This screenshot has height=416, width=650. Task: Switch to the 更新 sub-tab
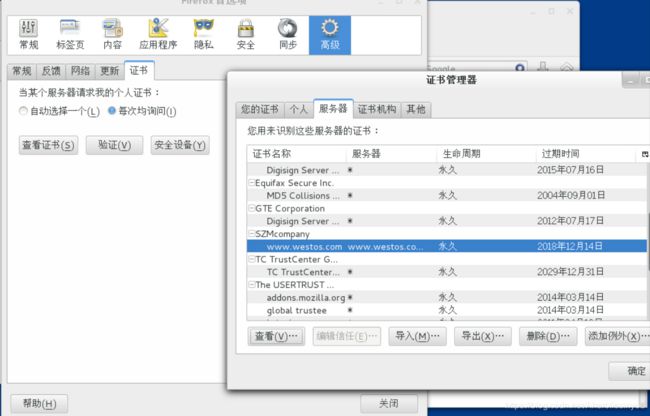click(110, 71)
